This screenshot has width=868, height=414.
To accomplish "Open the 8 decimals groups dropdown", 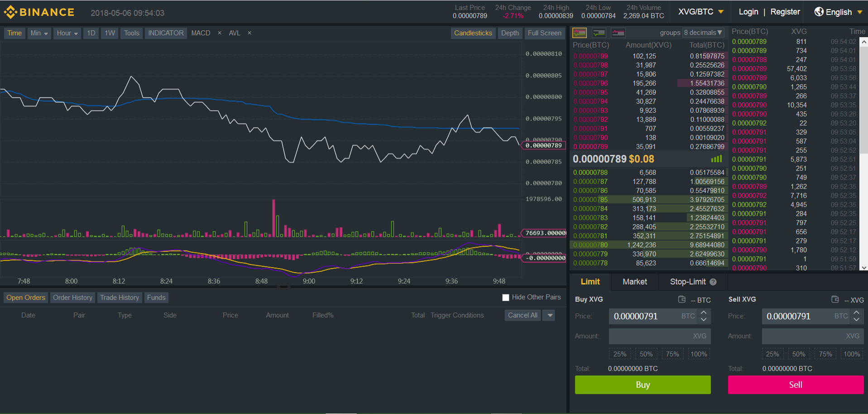I will coord(703,33).
